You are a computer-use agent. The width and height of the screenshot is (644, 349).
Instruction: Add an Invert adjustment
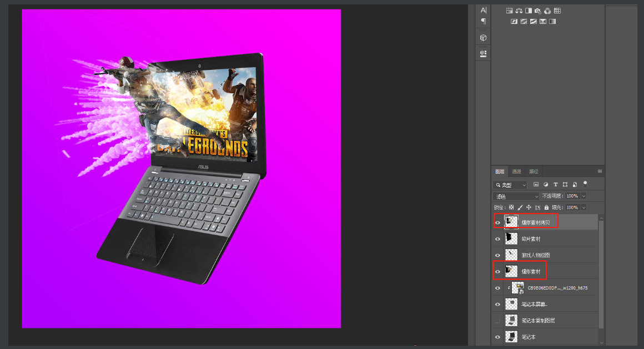pyautogui.click(x=514, y=21)
